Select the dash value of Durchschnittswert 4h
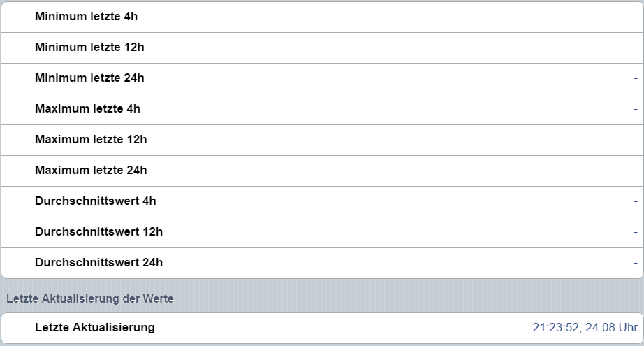644x346 pixels. [x=636, y=201]
